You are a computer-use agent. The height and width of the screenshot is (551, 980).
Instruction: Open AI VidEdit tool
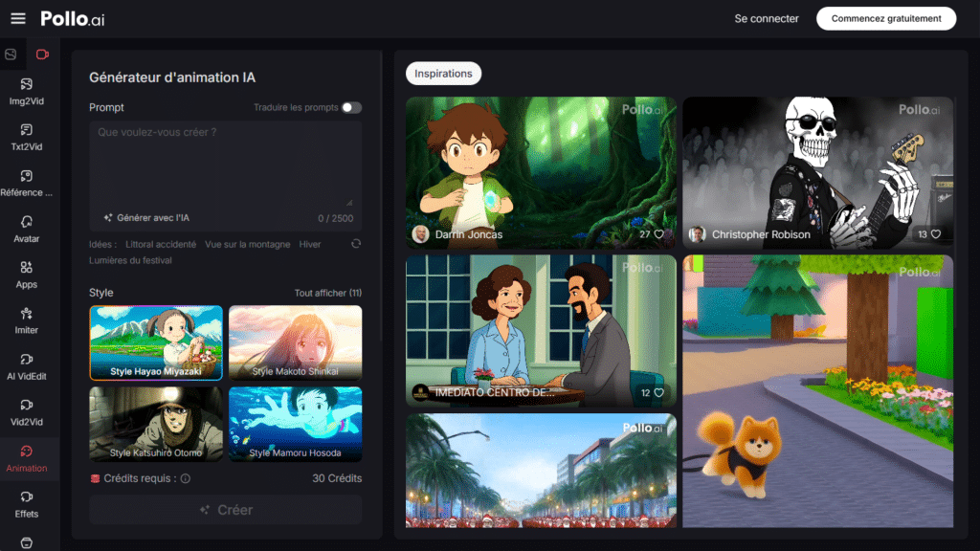click(26, 366)
